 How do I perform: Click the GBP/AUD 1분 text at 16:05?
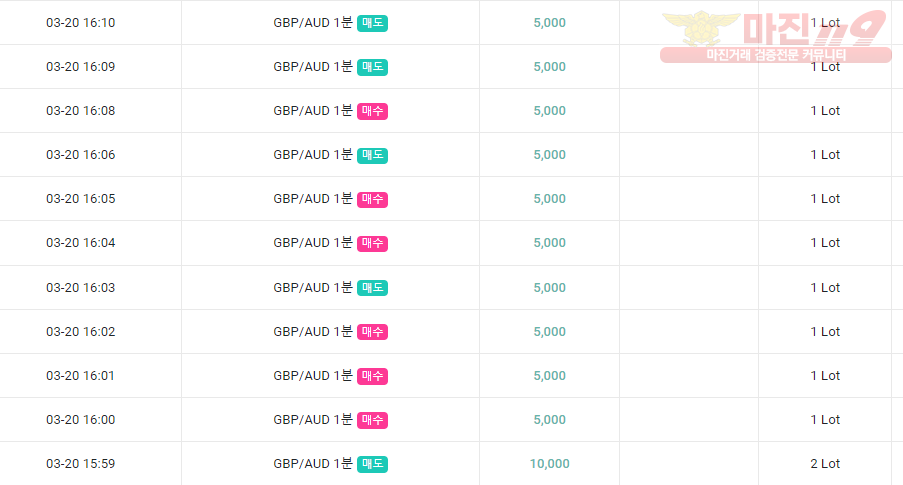tap(313, 199)
